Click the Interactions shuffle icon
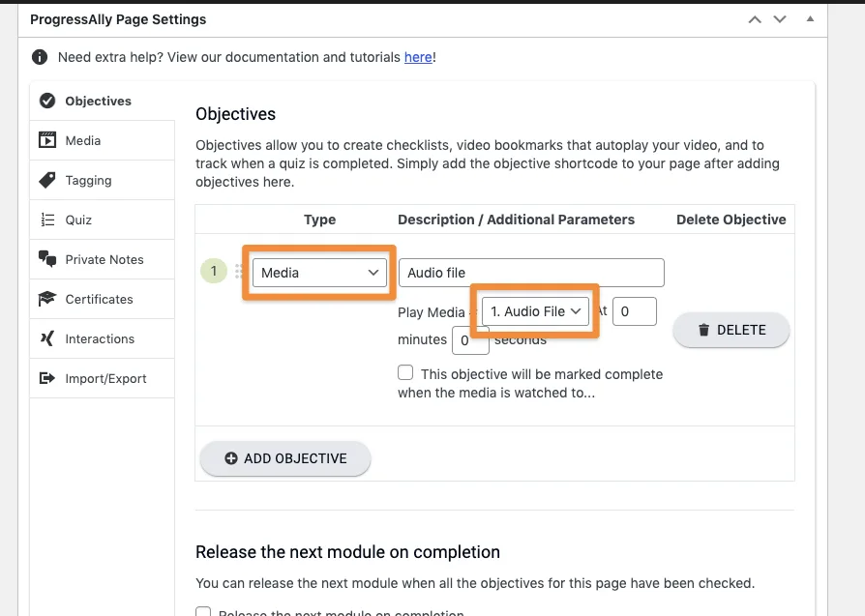Image resolution: width=865 pixels, height=616 pixels. click(x=46, y=339)
